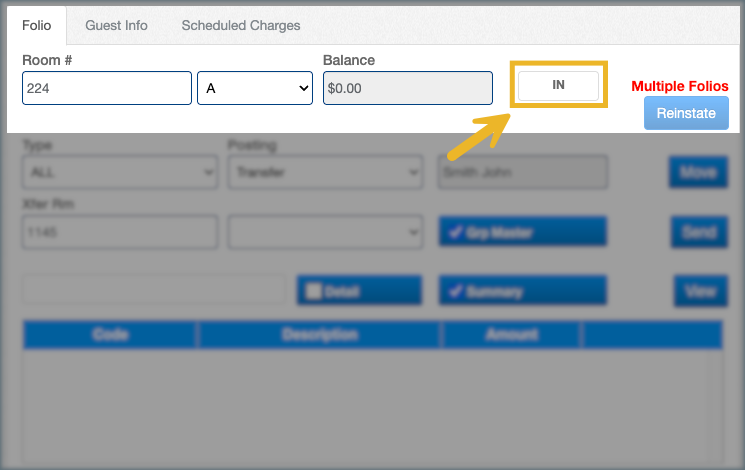Open the folio letter dropdown showing A
Screen dimensions: 745x470
click(x=256, y=88)
